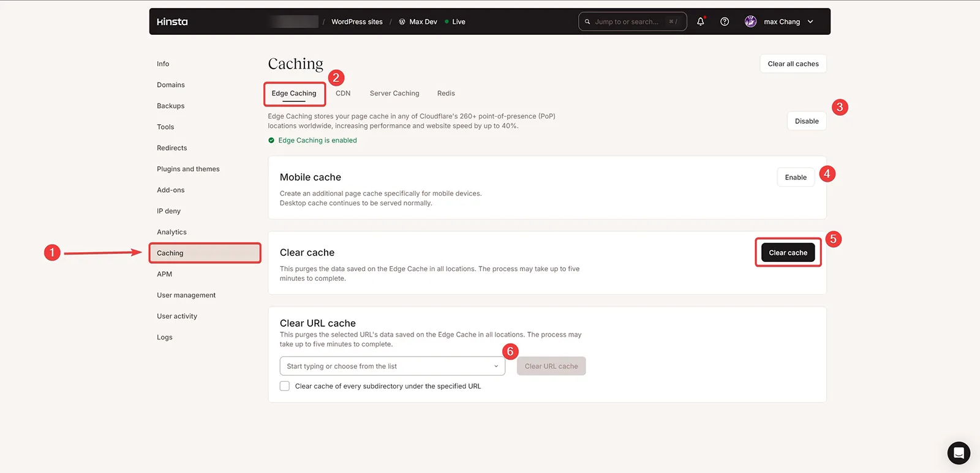Screen dimensions: 980x473
Task: Open the URL list dropdown
Action: 393,366
